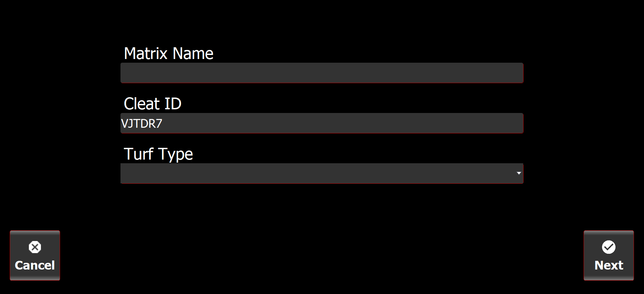Viewport: 644px width, 294px height.
Task: Show the Turf Type options list
Action: click(518, 173)
